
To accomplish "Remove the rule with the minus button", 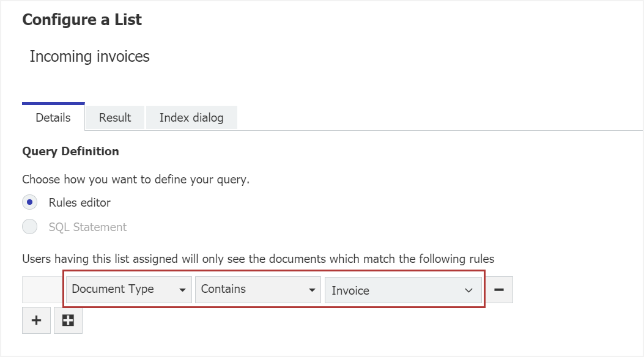I will click(498, 290).
